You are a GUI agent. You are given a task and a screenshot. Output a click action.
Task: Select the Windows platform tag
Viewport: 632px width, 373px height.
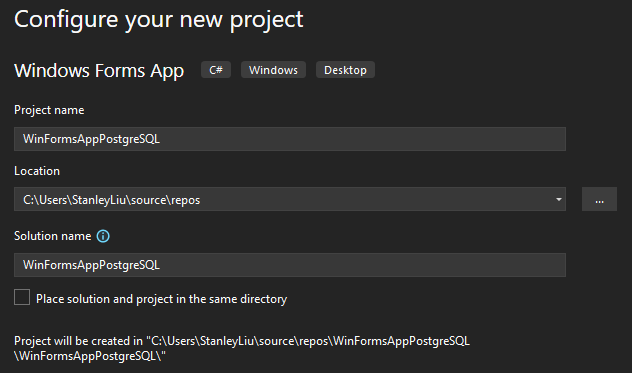(273, 70)
